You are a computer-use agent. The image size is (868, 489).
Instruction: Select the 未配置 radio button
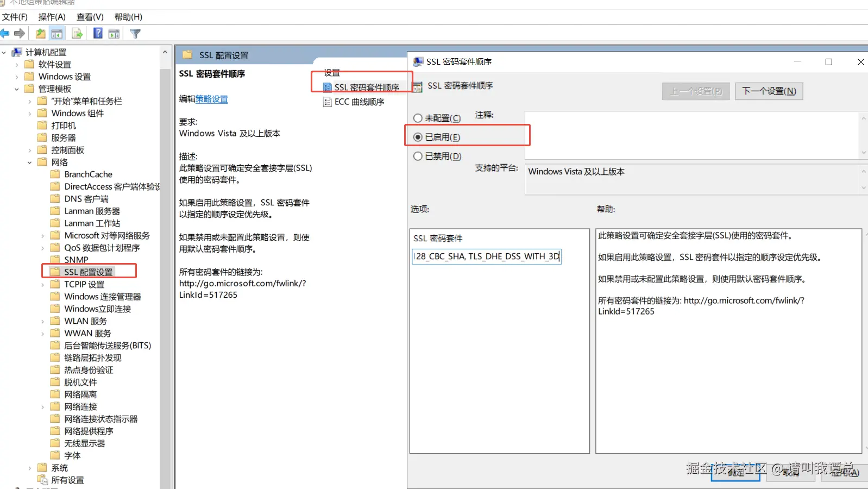418,118
